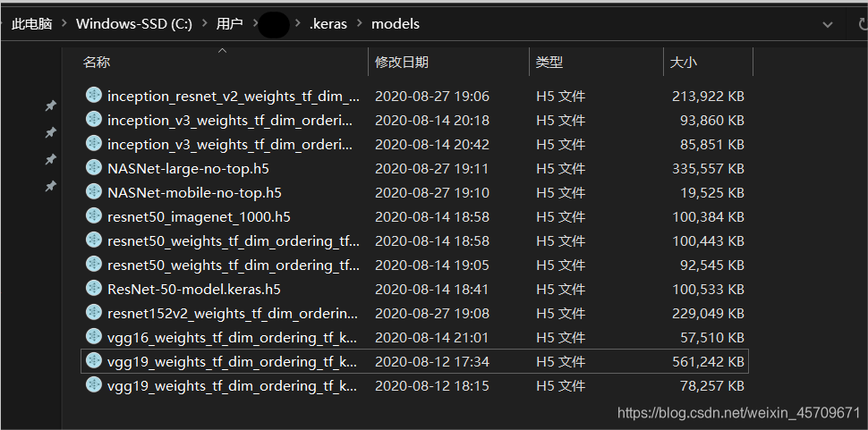Click size value 100,384 KB

[708, 216]
